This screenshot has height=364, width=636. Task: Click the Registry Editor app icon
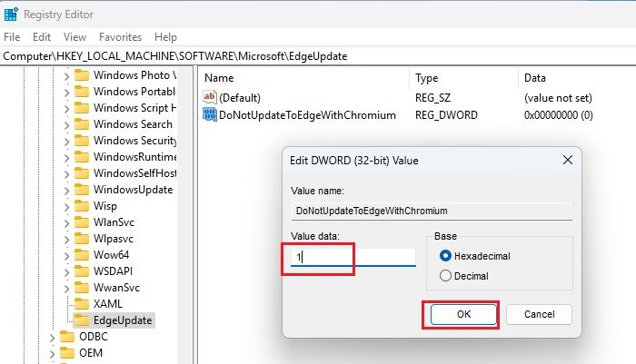coord(11,14)
